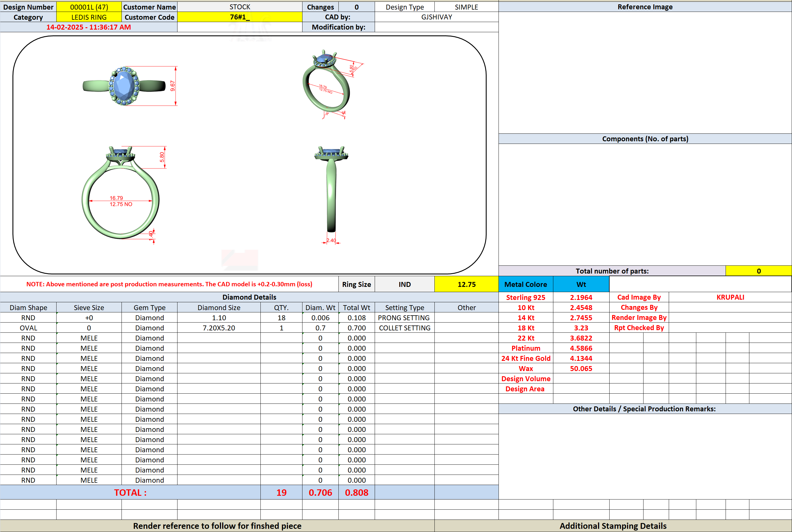792x532 pixels.
Task: Select the Sieve Size column header
Action: click(89, 307)
